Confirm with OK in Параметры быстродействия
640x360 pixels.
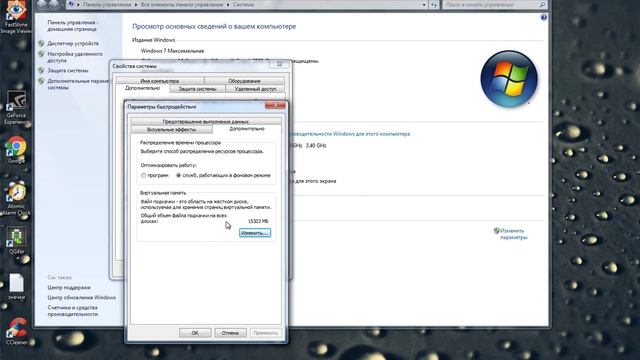click(195, 333)
